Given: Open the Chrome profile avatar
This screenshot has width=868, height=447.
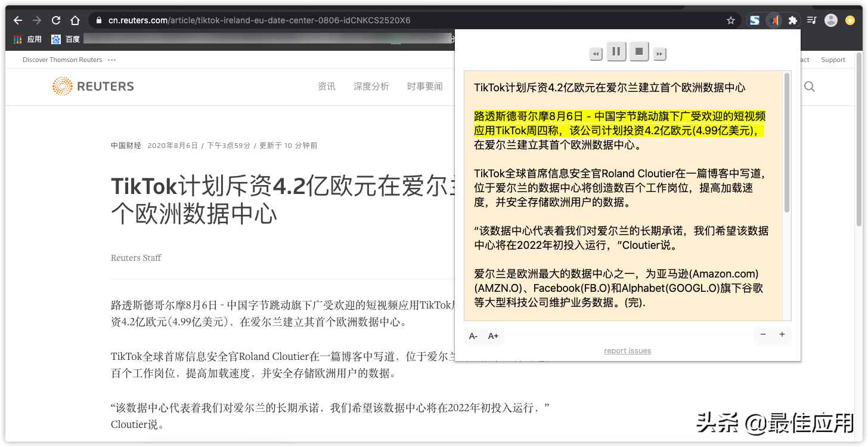Looking at the screenshot, I should [x=831, y=20].
